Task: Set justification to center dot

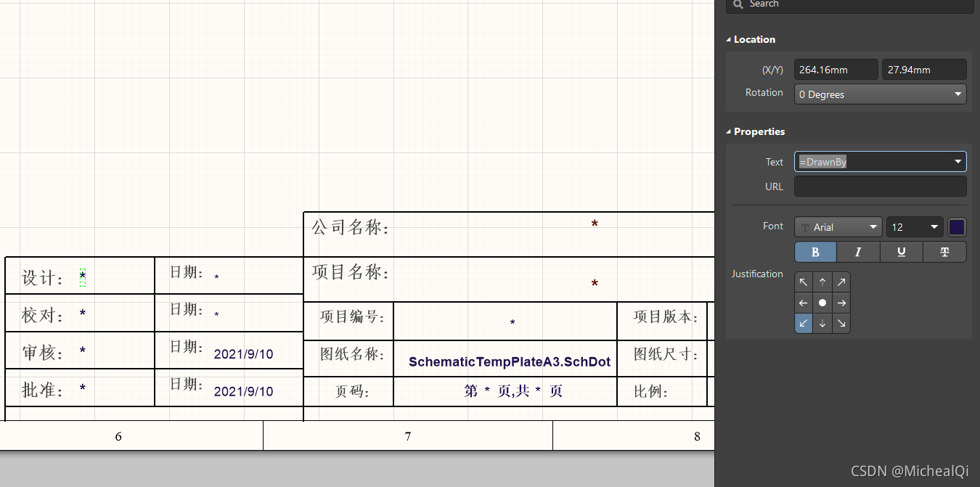Action: (822, 303)
